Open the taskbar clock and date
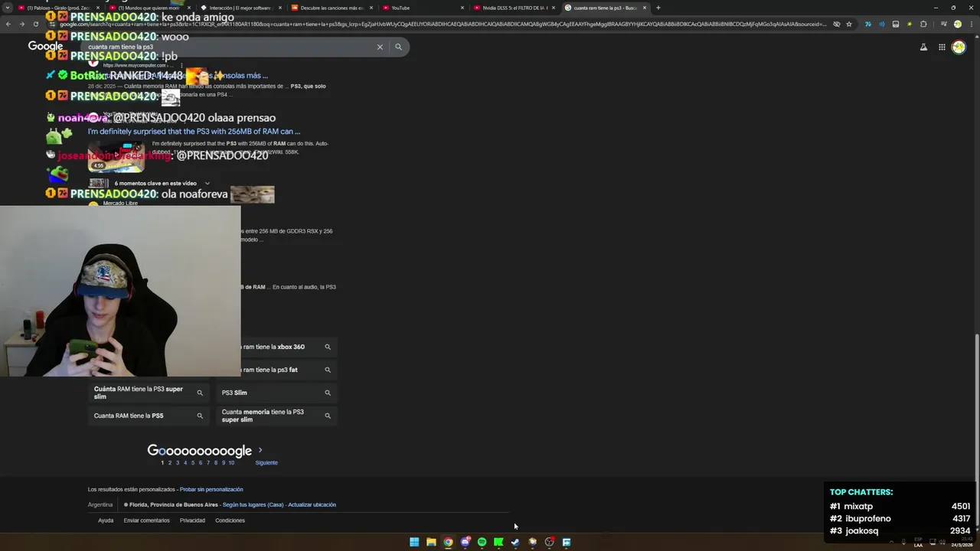 [962, 542]
